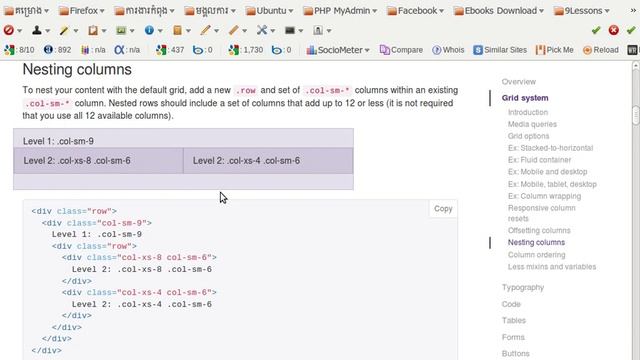Screen dimensions: 640x360
Task: Jump to Ex: Mobile and desktop
Action: [548, 171]
